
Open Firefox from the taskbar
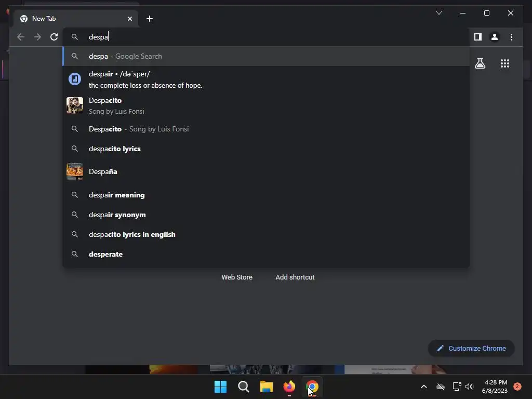[x=289, y=387]
